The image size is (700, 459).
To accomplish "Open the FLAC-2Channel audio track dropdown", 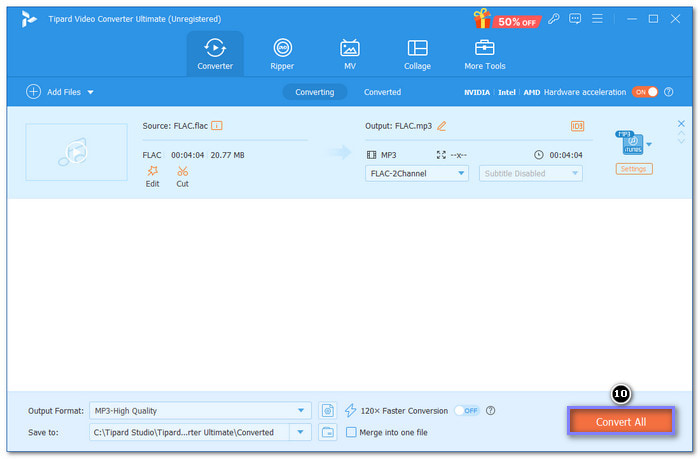I will [x=417, y=173].
